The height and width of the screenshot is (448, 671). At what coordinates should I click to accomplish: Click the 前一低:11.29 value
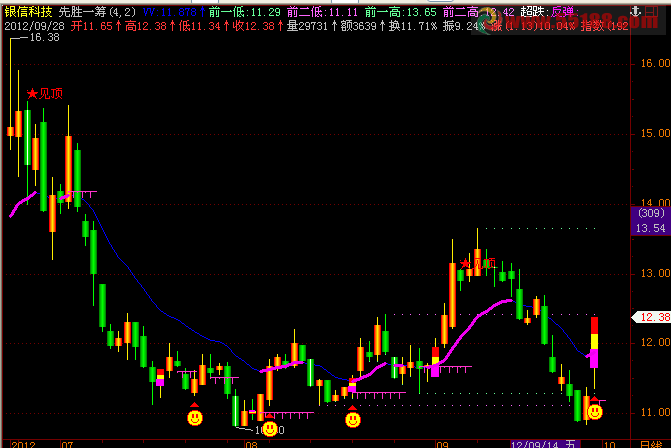245,12
